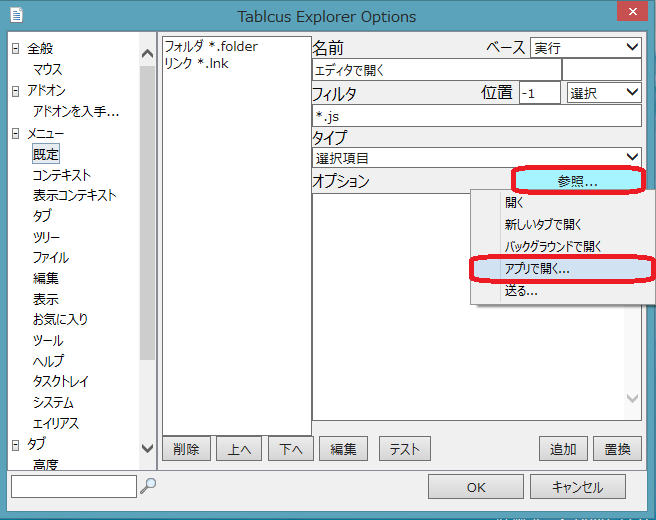Image resolution: width=656 pixels, height=520 pixels.
Task: Click the 参照... browse button
Action: (577, 181)
